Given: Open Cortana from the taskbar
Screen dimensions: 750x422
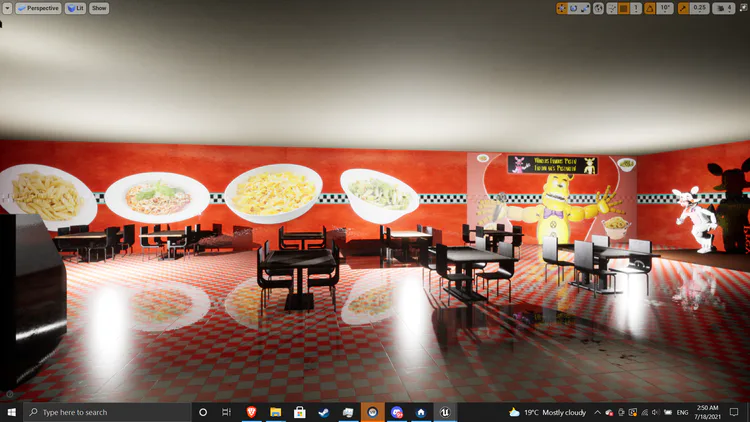Looking at the screenshot, I should [203, 412].
